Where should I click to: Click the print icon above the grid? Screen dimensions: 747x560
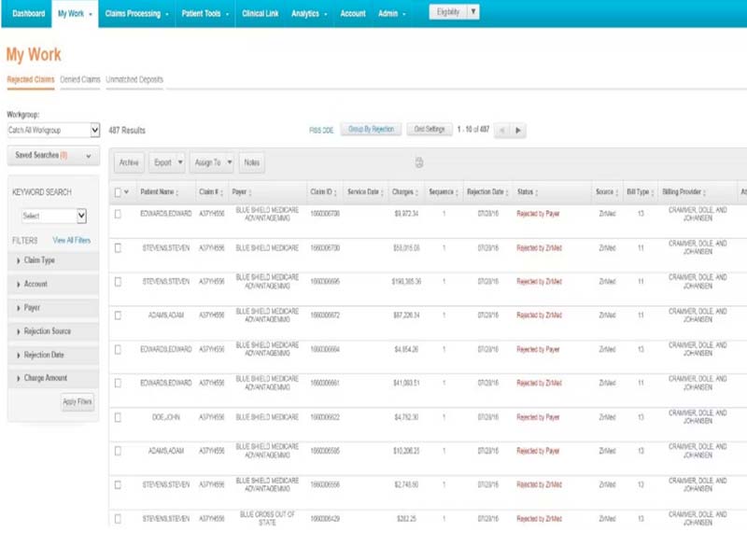(419, 162)
